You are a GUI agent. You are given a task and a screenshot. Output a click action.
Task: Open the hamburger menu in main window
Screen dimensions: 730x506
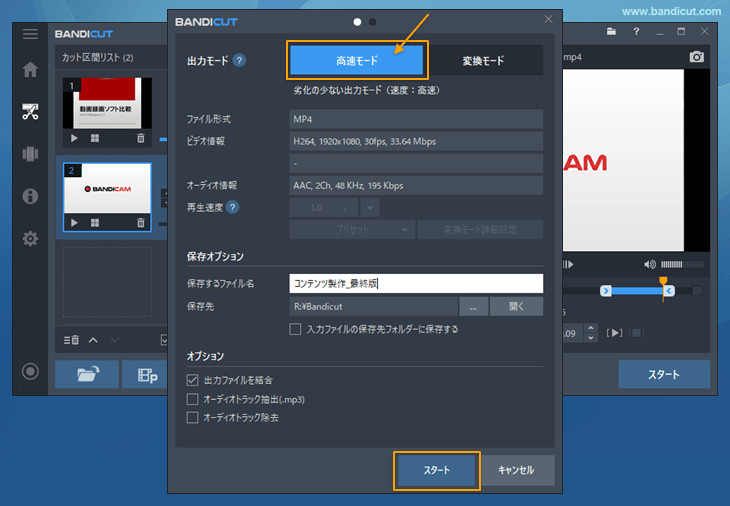click(30, 34)
